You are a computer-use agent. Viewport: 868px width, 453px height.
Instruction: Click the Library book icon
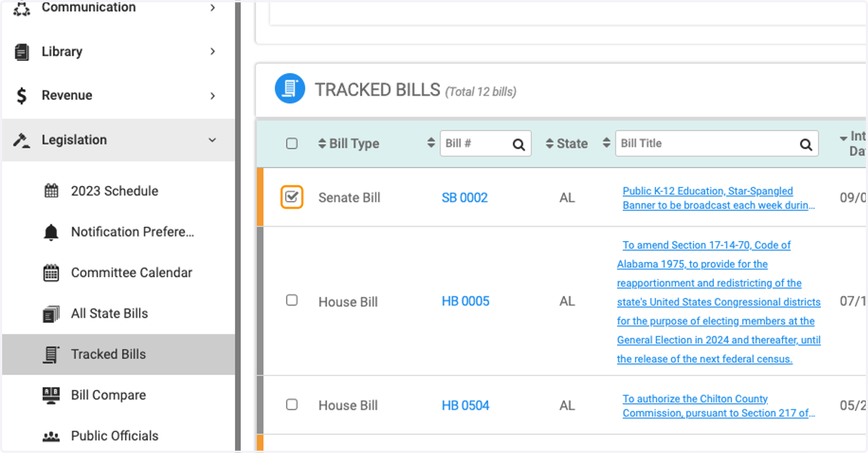tap(22, 52)
